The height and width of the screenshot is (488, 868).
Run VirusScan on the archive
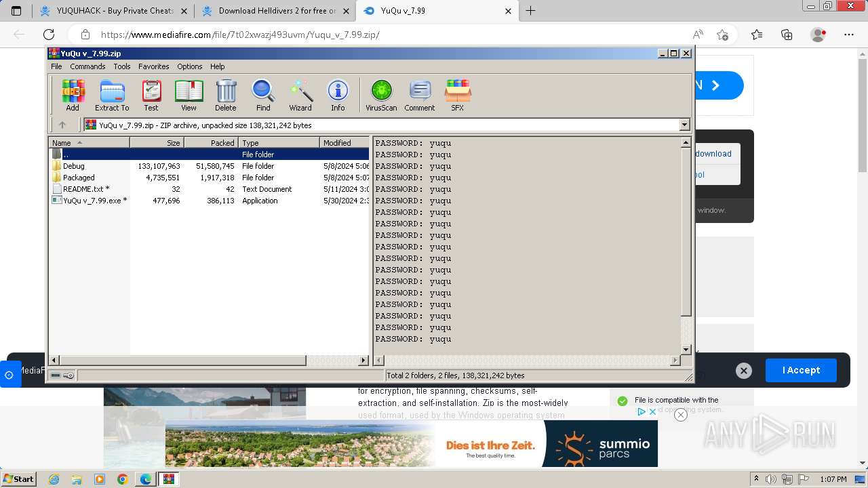(x=381, y=96)
